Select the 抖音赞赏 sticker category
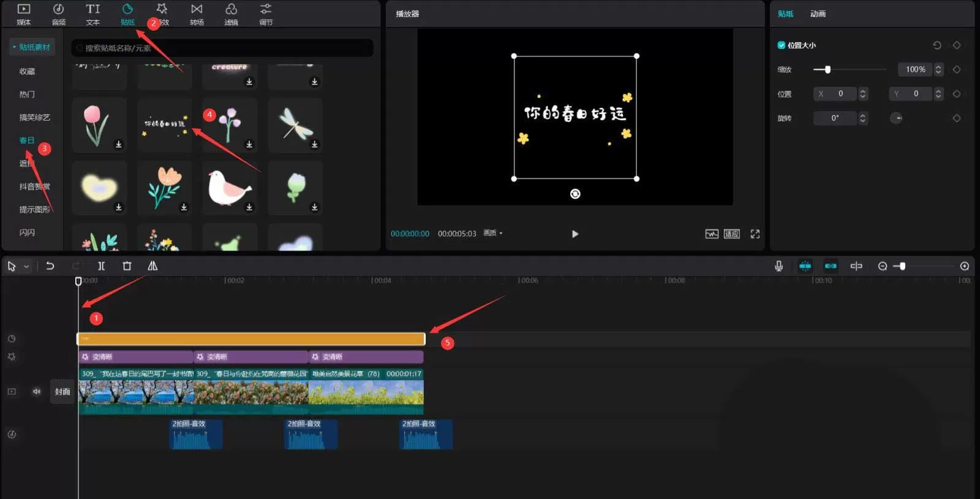980x499 pixels. [34, 186]
